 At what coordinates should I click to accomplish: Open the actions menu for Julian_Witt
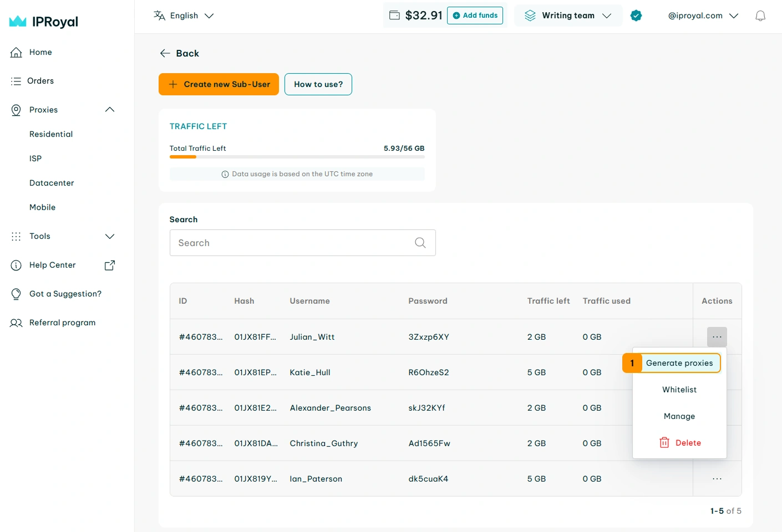coord(717,337)
